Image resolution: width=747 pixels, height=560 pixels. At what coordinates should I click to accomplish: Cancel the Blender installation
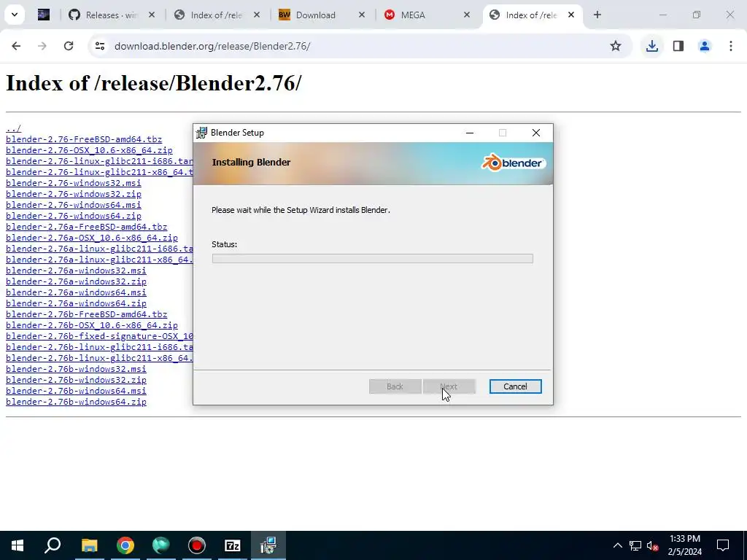pyautogui.click(x=515, y=386)
